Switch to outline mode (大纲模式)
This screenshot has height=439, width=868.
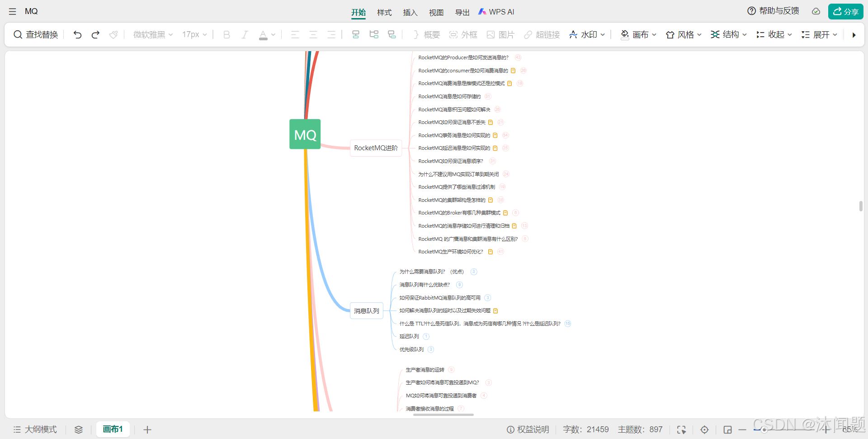35,429
